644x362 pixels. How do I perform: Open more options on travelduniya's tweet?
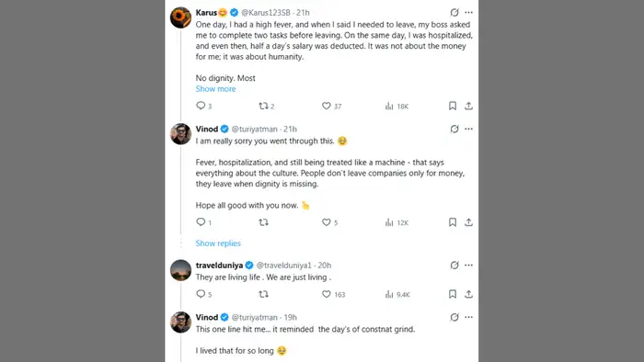pyautogui.click(x=468, y=266)
